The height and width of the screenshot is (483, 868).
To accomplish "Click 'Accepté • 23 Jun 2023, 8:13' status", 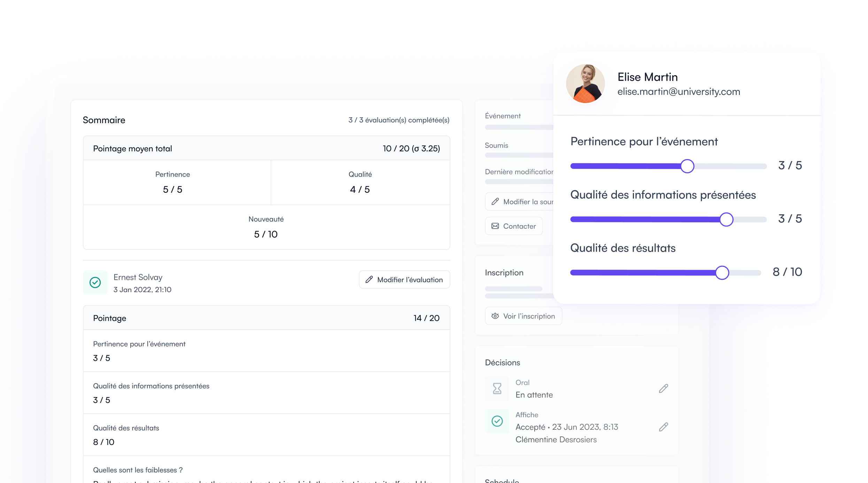I will point(567,427).
